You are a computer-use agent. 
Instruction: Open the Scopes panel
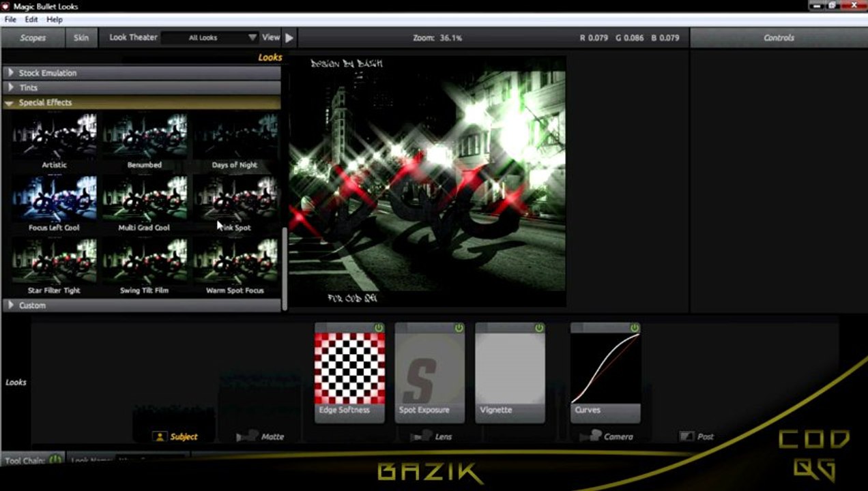pyautogui.click(x=32, y=38)
